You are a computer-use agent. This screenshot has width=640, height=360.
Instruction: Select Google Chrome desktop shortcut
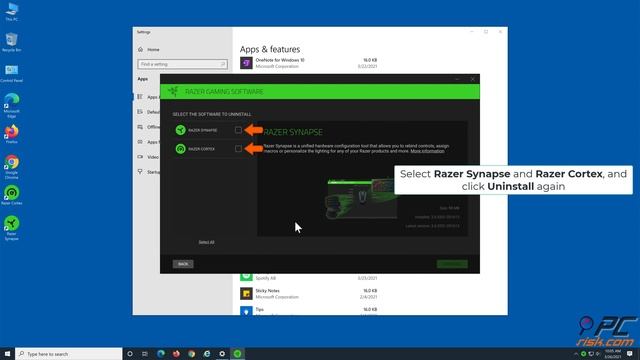(x=11, y=167)
